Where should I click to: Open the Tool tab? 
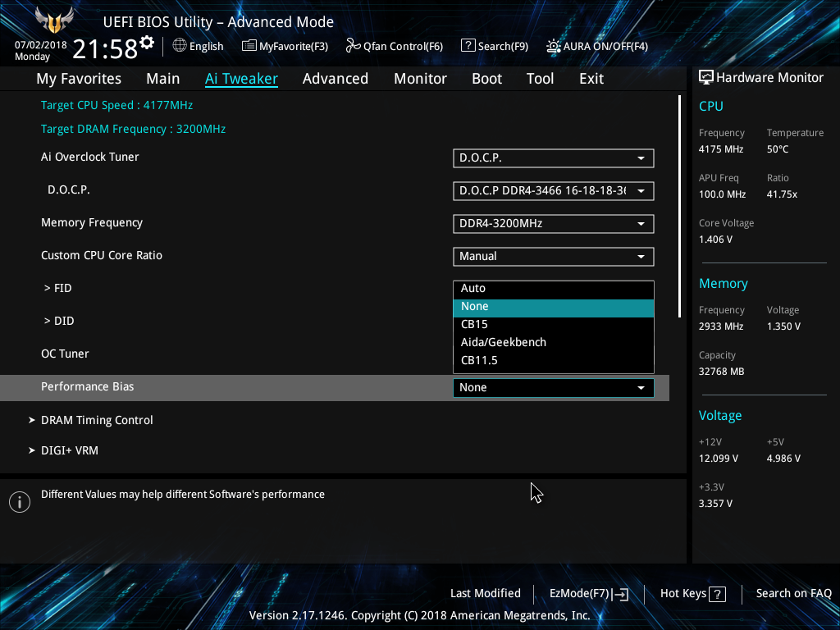[x=540, y=79]
